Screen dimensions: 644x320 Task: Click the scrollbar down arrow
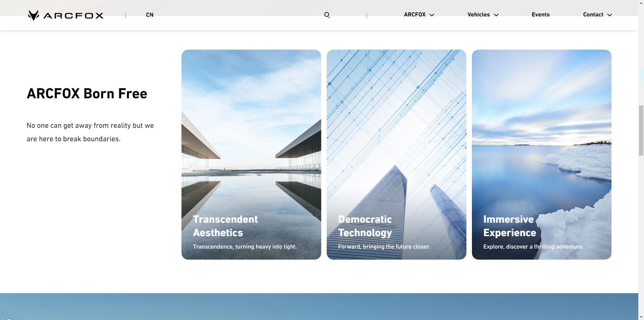(641, 317)
